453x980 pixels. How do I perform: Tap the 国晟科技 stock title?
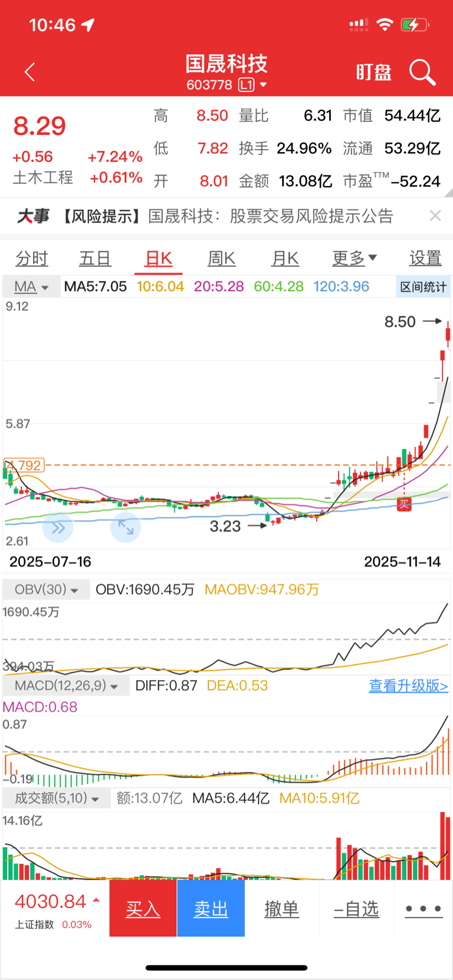226,64
